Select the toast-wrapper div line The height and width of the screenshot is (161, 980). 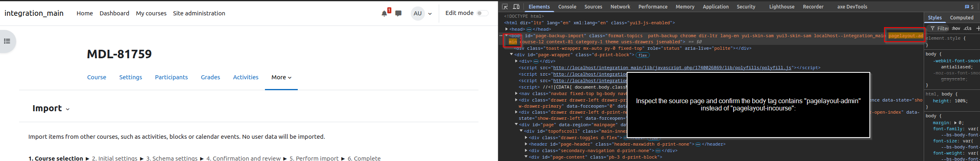(633, 49)
